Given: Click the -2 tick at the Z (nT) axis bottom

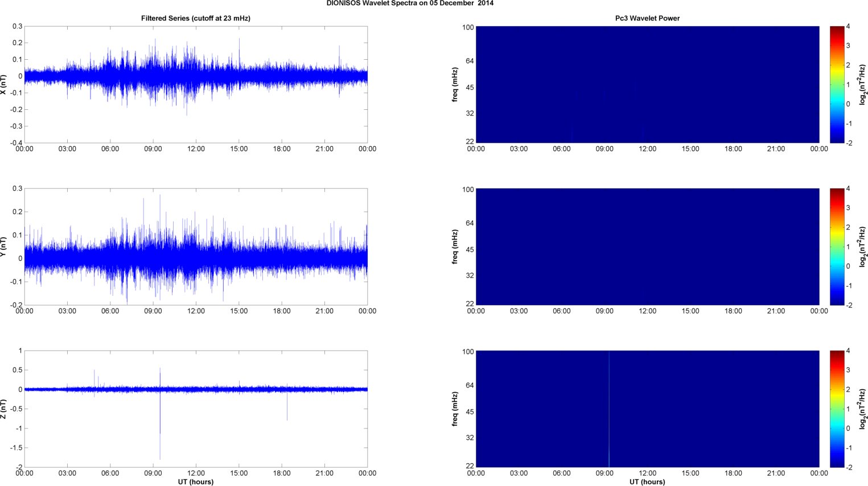Looking at the screenshot, I should coord(19,467).
